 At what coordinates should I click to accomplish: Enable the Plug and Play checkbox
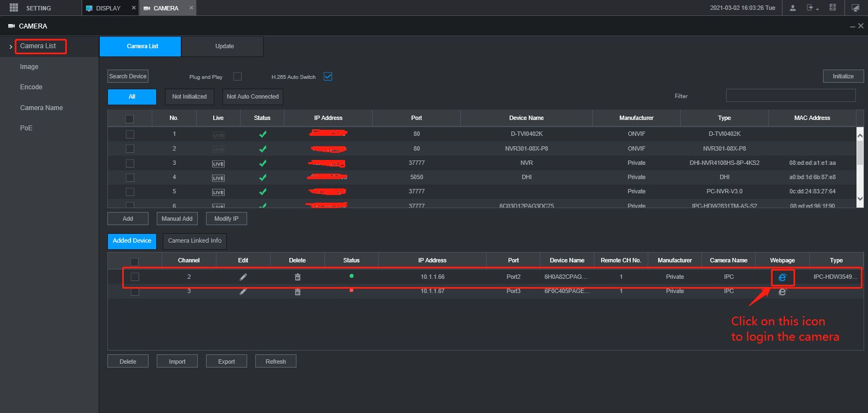237,77
